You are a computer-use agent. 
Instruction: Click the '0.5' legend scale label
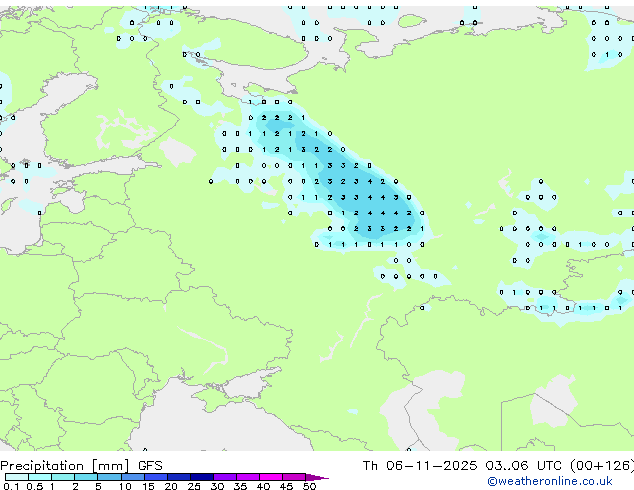pyautogui.click(x=35, y=486)
